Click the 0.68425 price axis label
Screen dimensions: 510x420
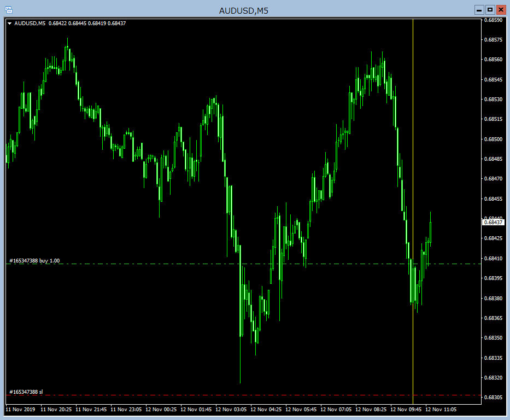[493, 238]
